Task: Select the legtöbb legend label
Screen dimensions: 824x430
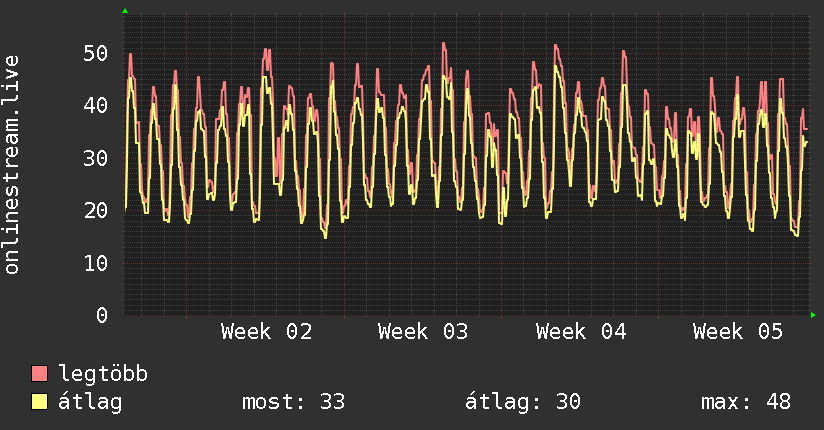Action: tap(103, 374)
